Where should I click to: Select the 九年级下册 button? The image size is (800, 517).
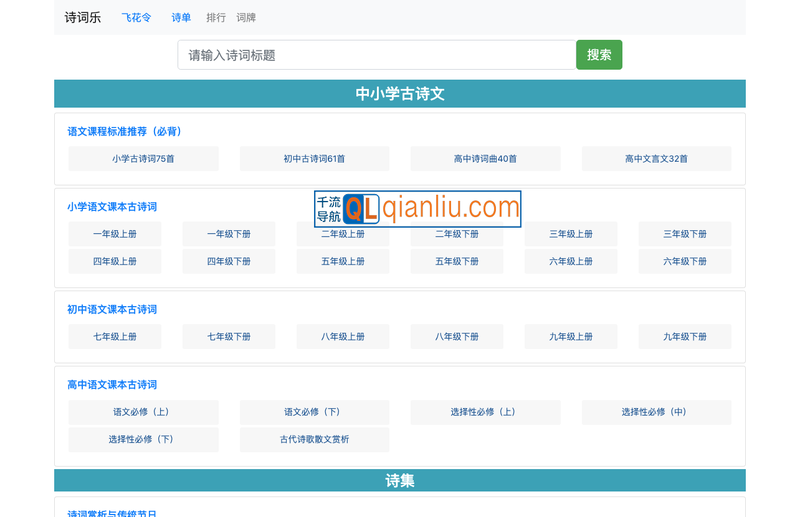pos(684,337)
